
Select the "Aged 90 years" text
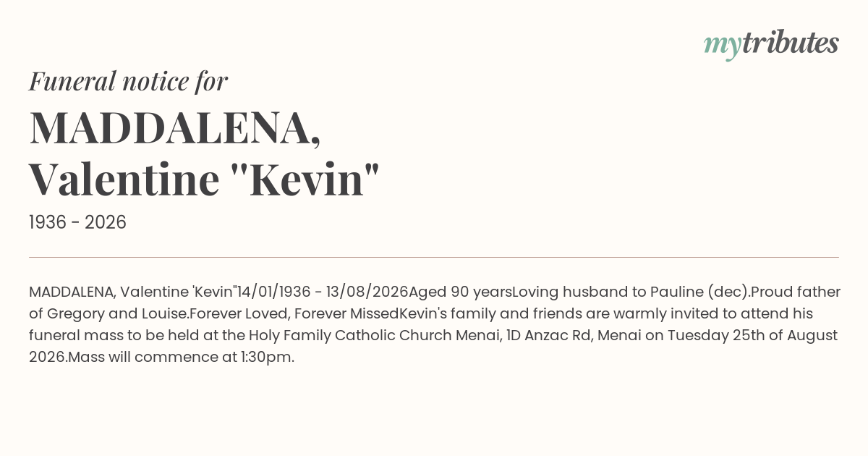pyautogui.click(x=460, y=292)
